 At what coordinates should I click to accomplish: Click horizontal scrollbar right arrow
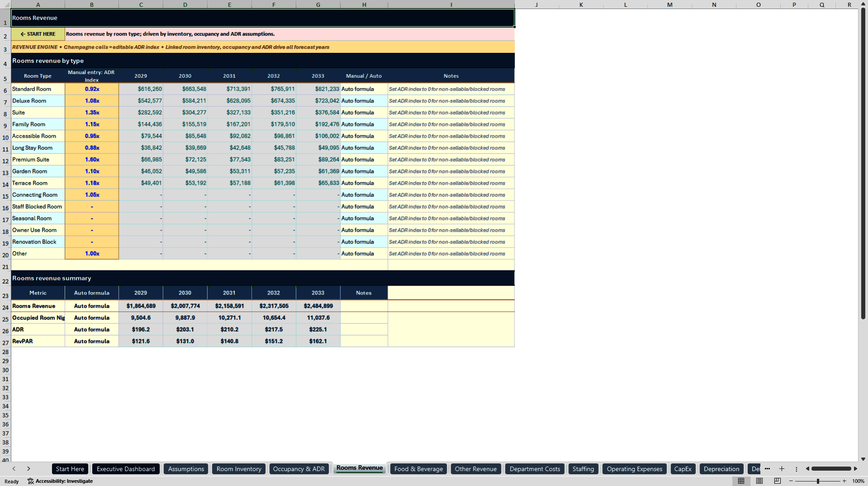[855, 469]
